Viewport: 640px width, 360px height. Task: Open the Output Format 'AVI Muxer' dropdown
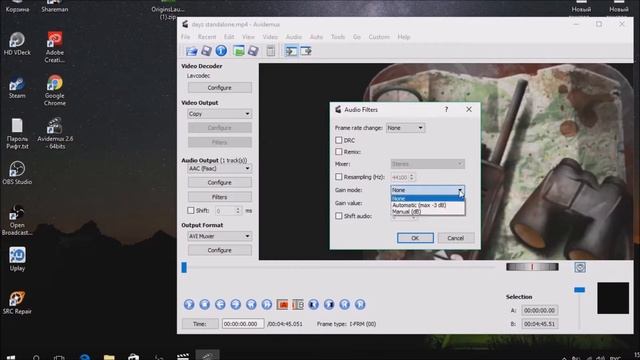(219, 236)
